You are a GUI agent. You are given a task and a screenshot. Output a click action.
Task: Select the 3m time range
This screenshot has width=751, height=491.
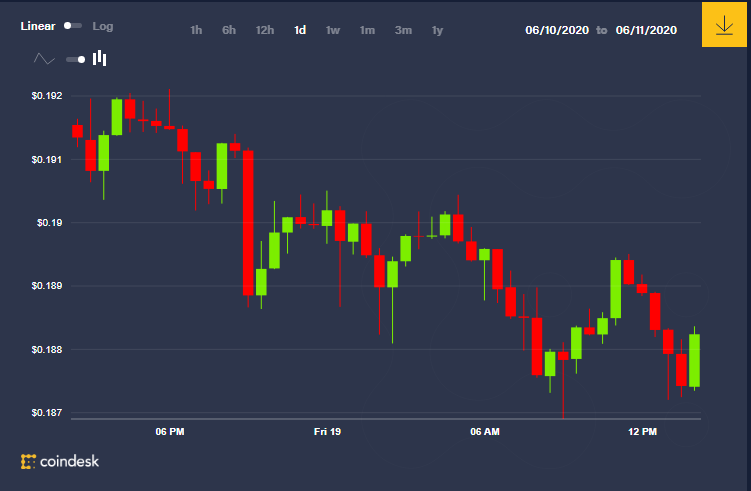point(403,30)
